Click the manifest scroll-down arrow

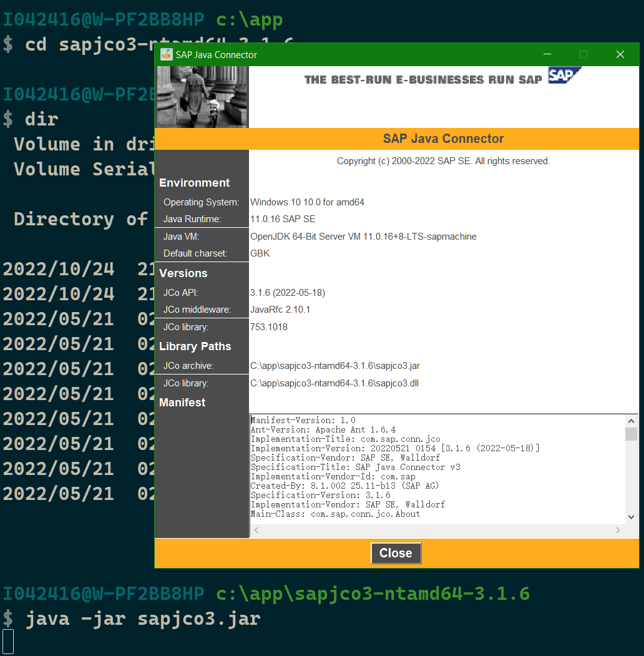[x=631, y=517]
